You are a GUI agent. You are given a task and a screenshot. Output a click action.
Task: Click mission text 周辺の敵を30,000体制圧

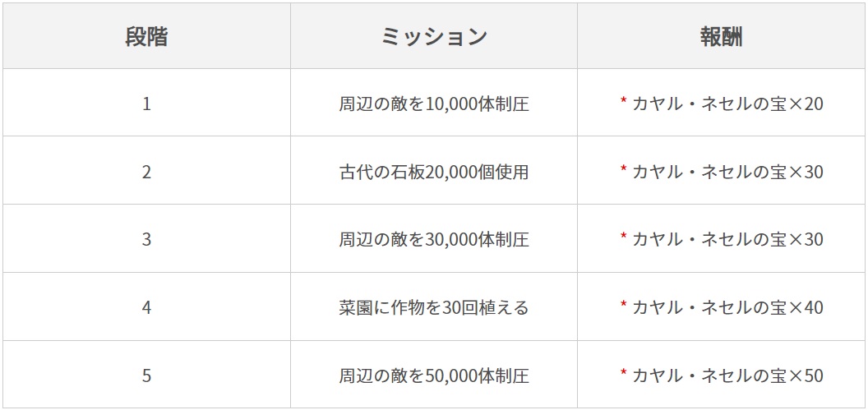pyautogui.click(x=433, y=240)
